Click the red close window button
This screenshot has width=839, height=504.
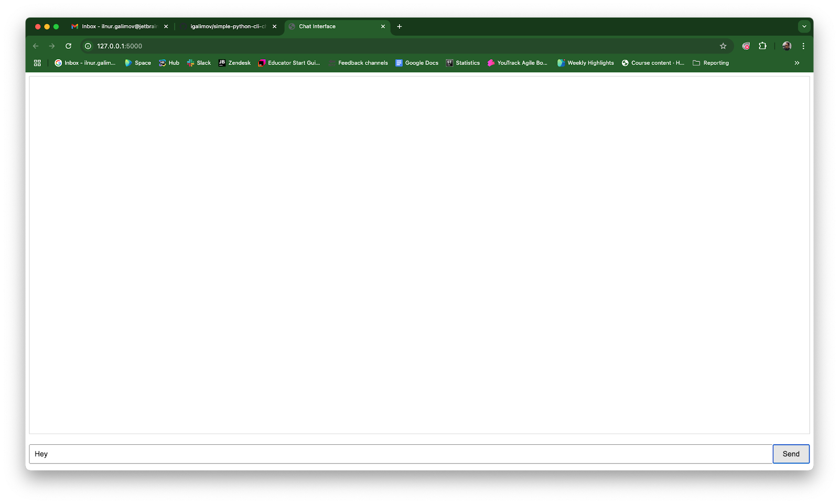[38, 26]
